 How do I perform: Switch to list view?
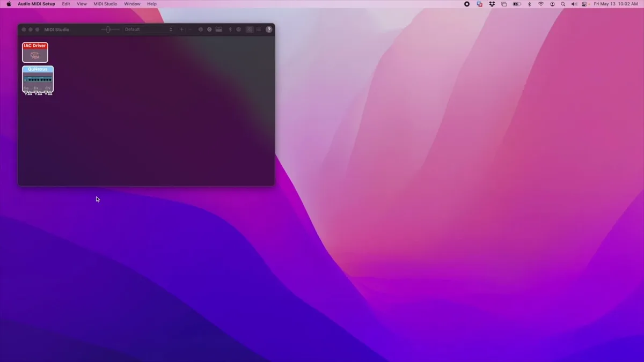(259, 29)
